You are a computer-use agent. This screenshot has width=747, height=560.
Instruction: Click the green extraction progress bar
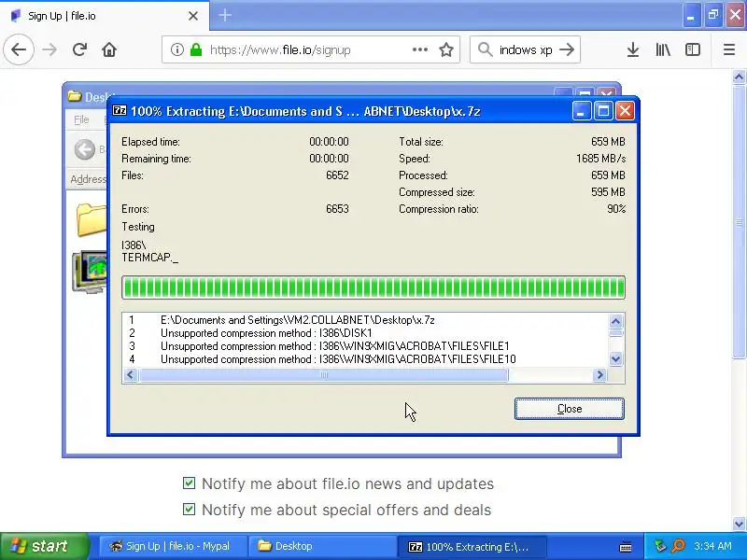(373, 287)
